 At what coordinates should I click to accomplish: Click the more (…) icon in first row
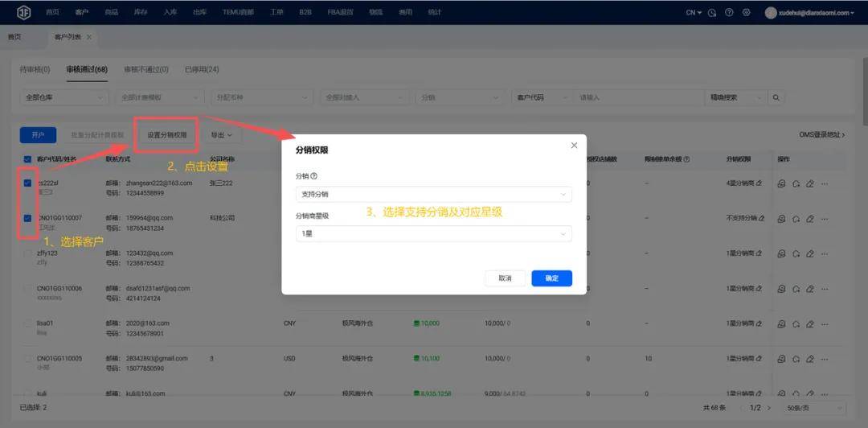coord(825,184)
